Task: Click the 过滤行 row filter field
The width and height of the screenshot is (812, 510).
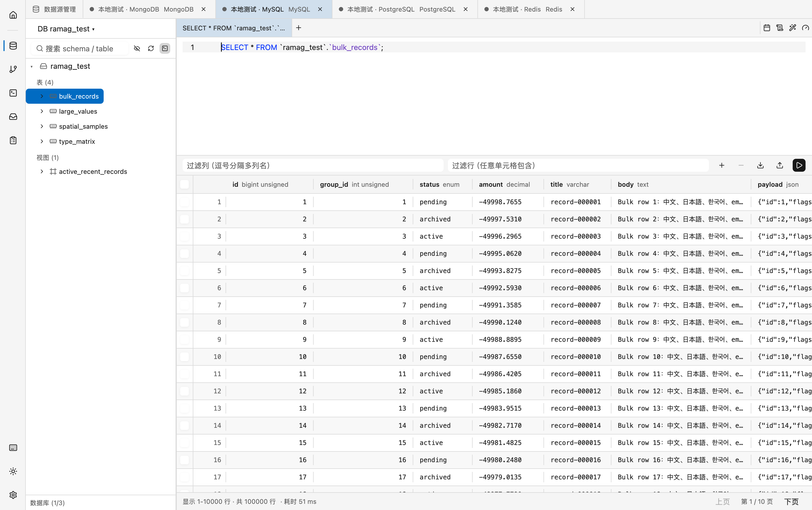Action: 578,165
